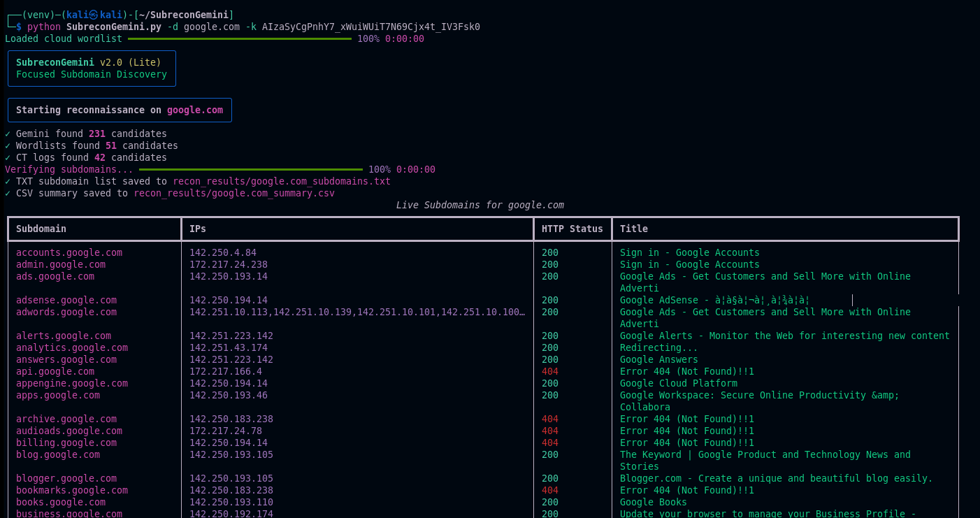Click the "Loaded cloud wordlist" progress bar

tap(240, 38)
